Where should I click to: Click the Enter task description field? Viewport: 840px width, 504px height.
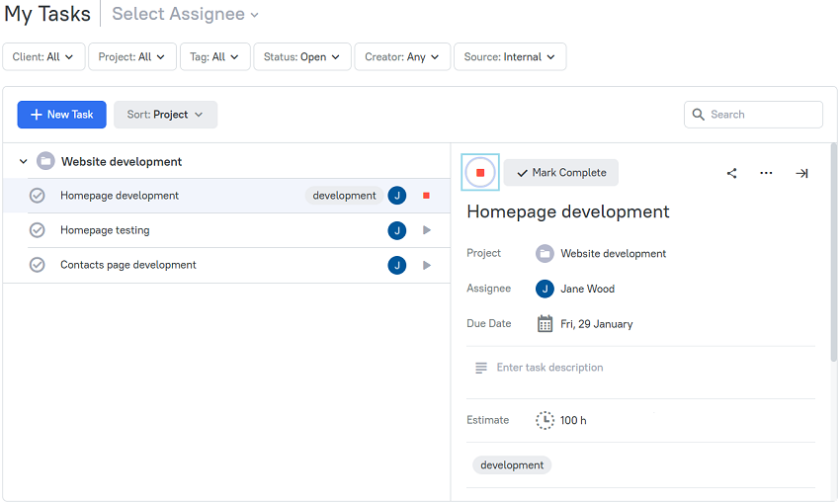tap(549, 368)
